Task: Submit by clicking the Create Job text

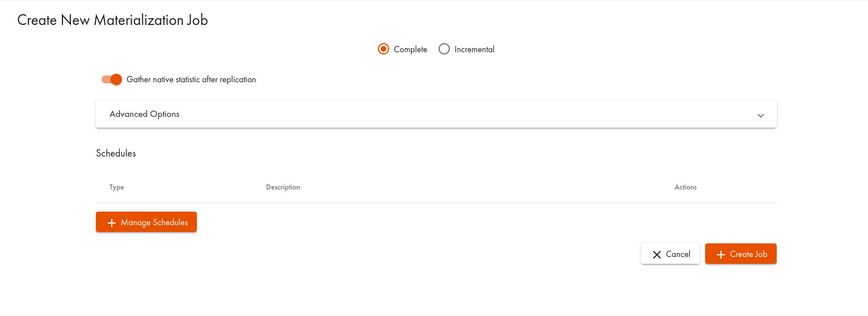Action: pos(748,254)
